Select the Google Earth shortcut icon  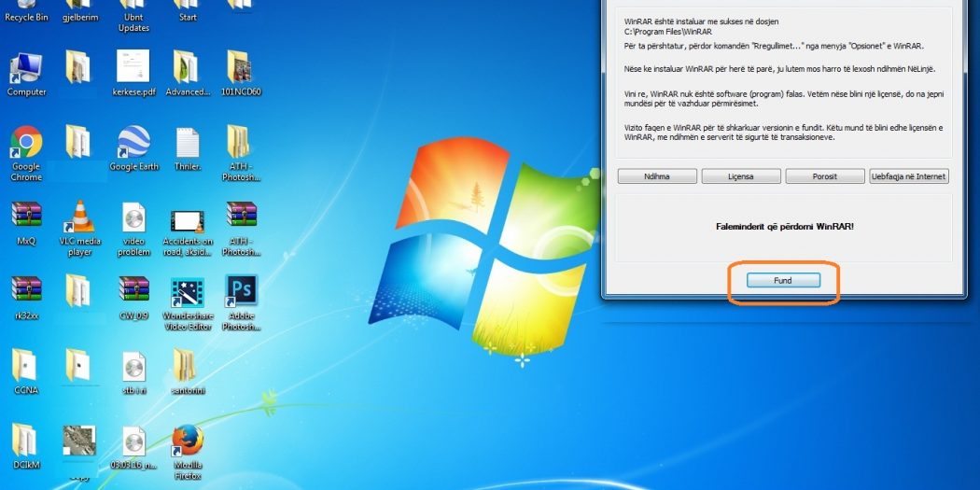point(133,143)
